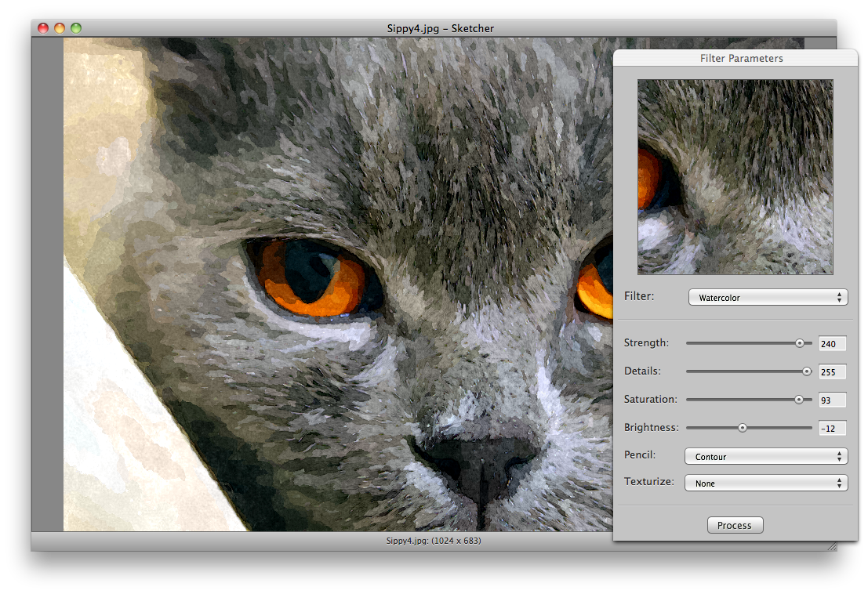Viewport: 868px width, 594px height.
Task: Select the Watercolor option in the Filter selector
Action: pos(767,297)
